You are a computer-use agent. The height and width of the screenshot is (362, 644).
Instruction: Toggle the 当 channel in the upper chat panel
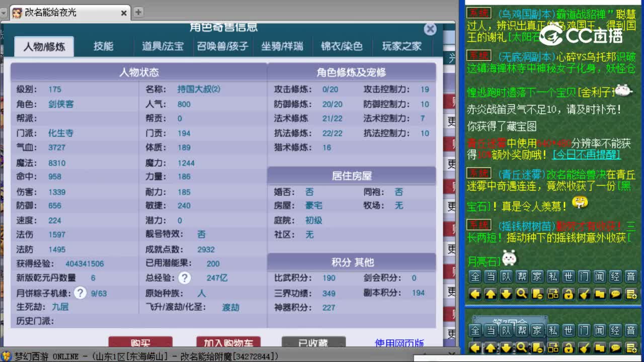pyautogui.click(x=491, y=277)
